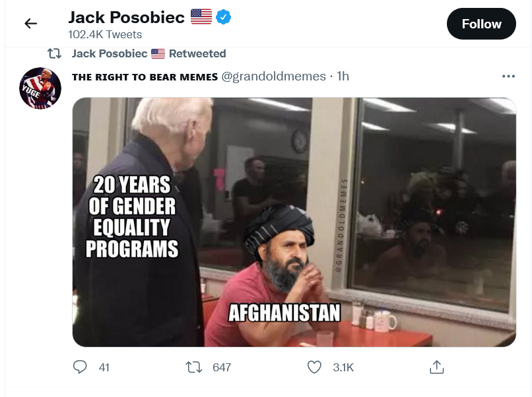
Task: Open the grandoldmemes profile avatar
Action: coord(40,88)
